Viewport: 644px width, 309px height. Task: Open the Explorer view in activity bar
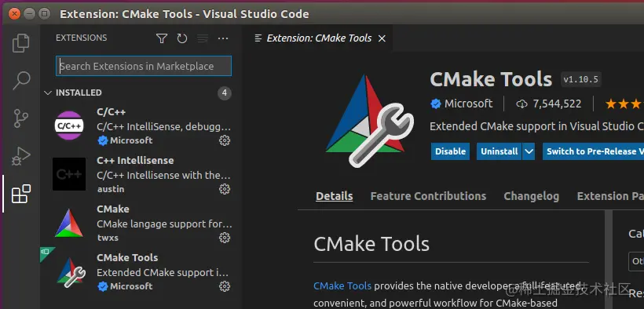(x=21, y=43)
